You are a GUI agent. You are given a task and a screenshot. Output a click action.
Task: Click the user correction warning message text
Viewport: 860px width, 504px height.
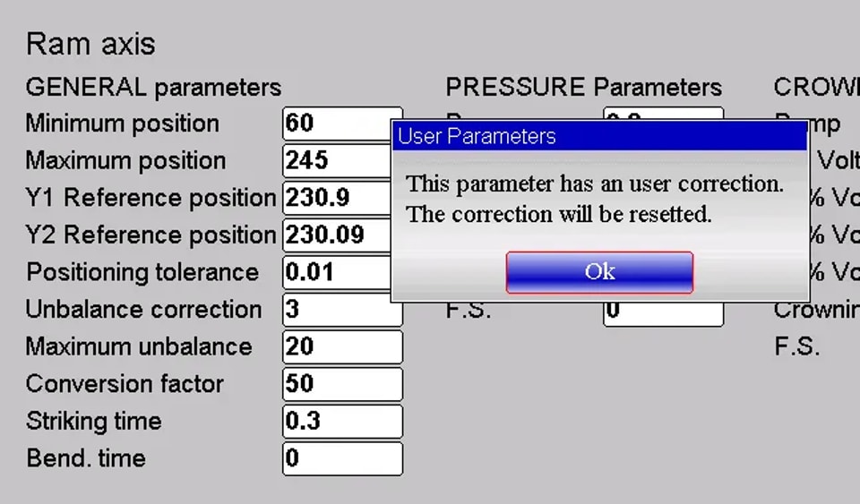(595, 200)
